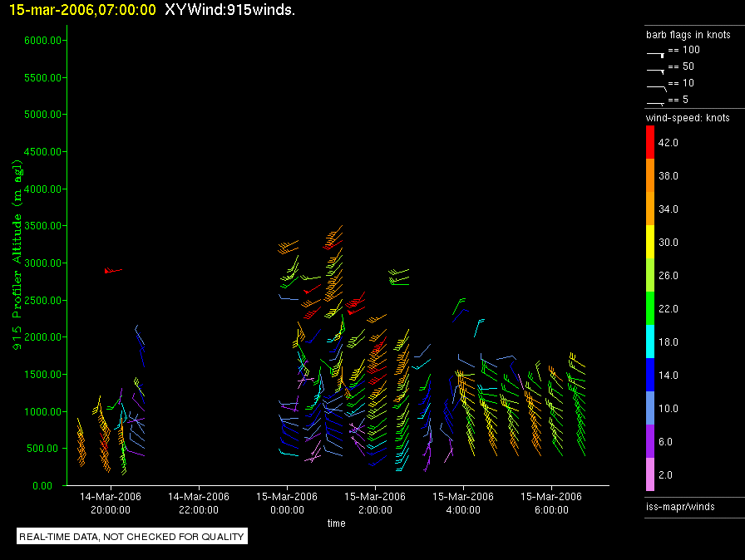Choose the cyan 18.0 knots color band

tap(650, 342)
